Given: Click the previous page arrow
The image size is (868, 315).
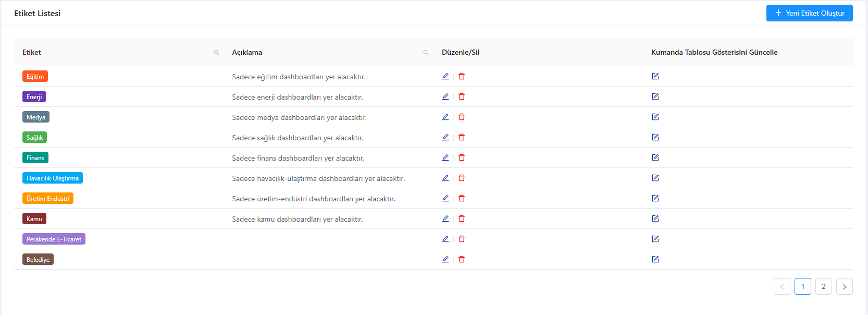Looking at the screenshot, I should (782, 286).
